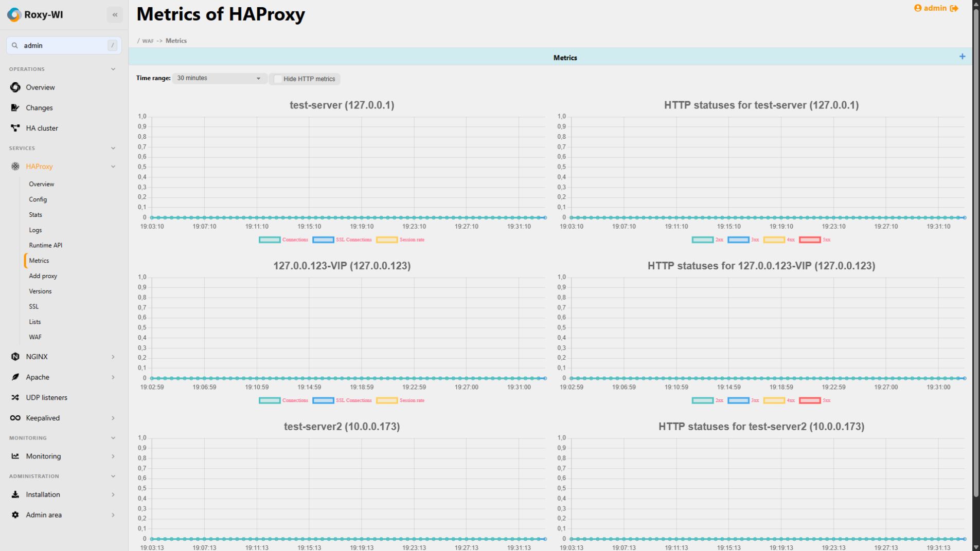Toggle Connections legend in test-server chart
Image resolution: width=980 pixels, height=551 pixels.
pyautogui.click(x=283, y=240)
